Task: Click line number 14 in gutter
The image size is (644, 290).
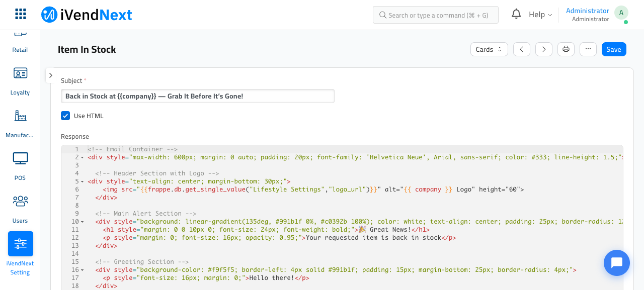Action: (75, 254)
